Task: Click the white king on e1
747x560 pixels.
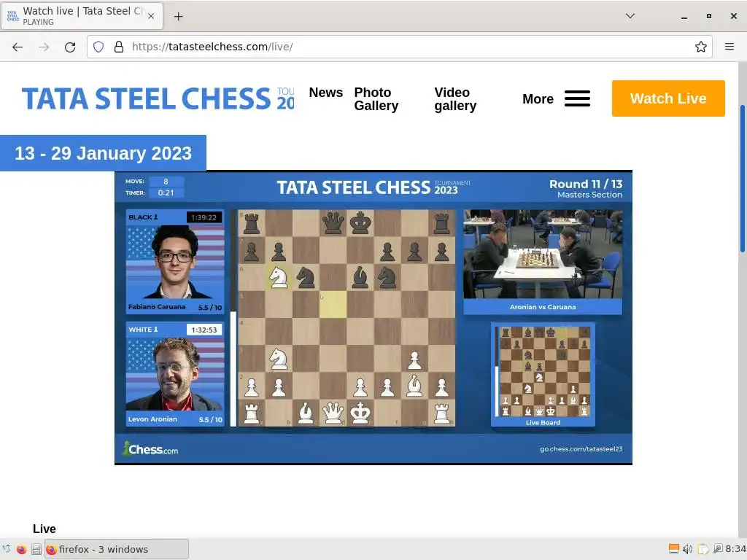Action: coord(360,413)
